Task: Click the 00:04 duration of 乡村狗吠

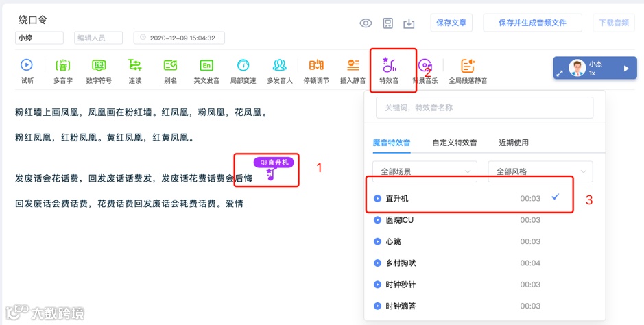Action: click(x=530, y=263)
